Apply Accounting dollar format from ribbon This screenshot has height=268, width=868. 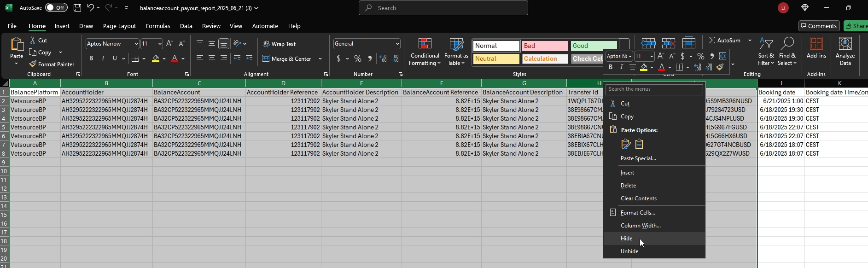tap(339, 58)
